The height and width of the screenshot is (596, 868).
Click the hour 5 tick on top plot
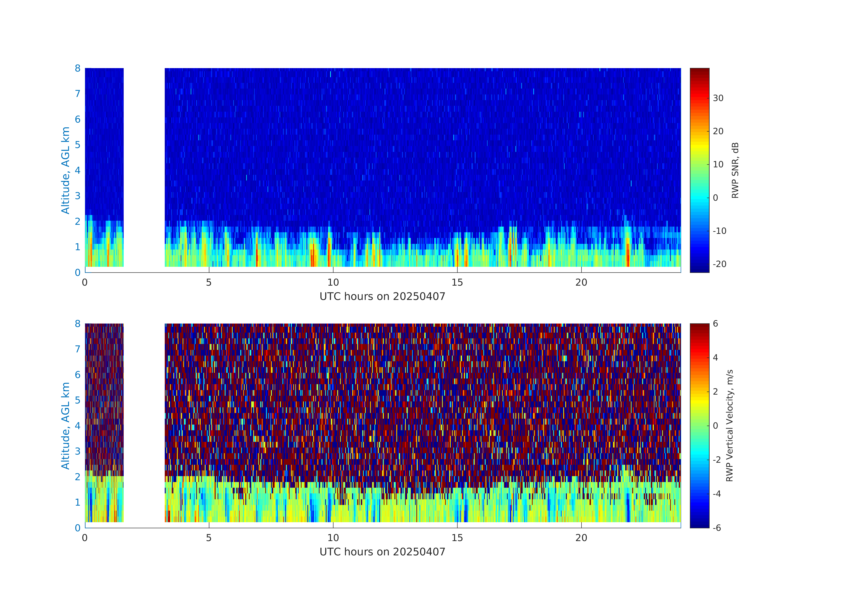point(209,282)
